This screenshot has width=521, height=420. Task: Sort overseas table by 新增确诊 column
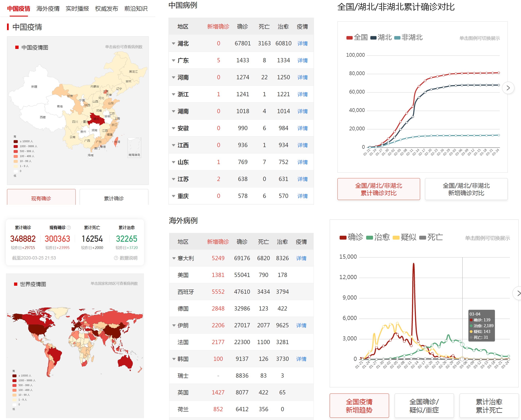point(218,242)
